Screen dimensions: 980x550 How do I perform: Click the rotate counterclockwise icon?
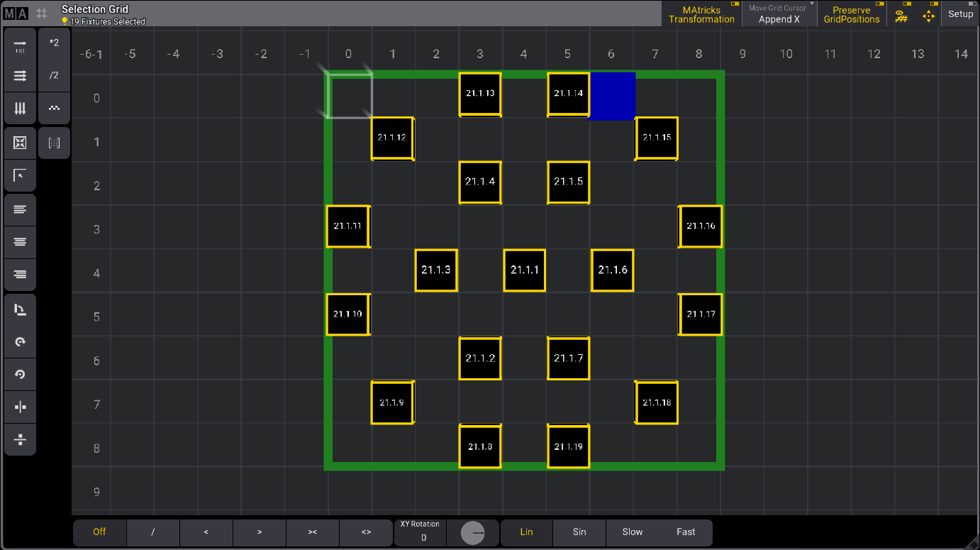(x=19, y=374)
